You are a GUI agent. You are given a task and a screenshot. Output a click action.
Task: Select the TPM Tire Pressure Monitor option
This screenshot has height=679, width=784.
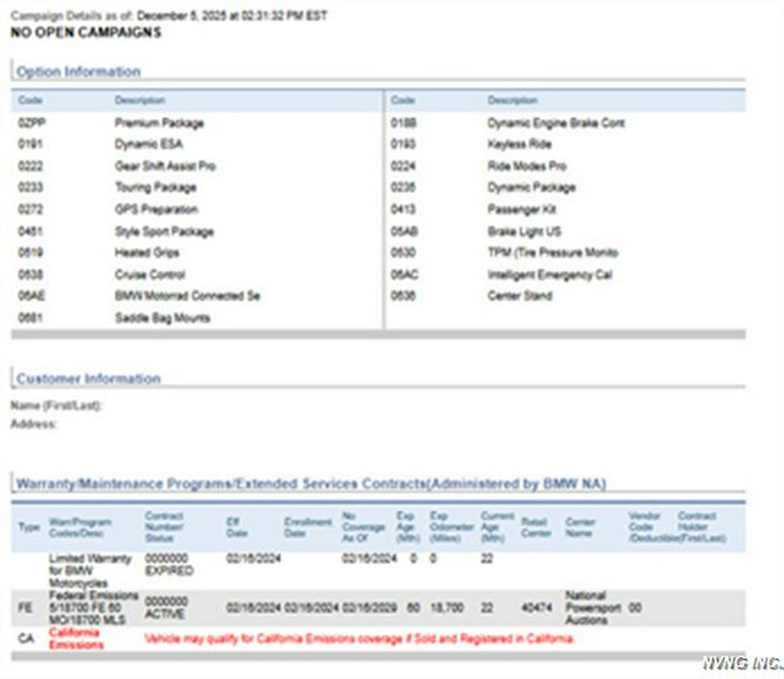pyautogui.click(x=553, y=253)
